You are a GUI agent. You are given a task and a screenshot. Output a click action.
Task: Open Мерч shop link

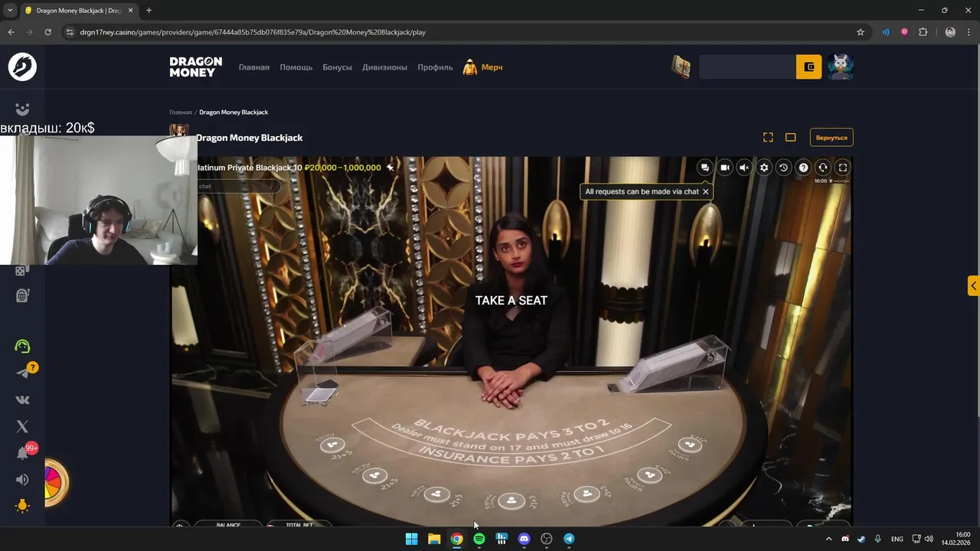click(x=483, y=67)
